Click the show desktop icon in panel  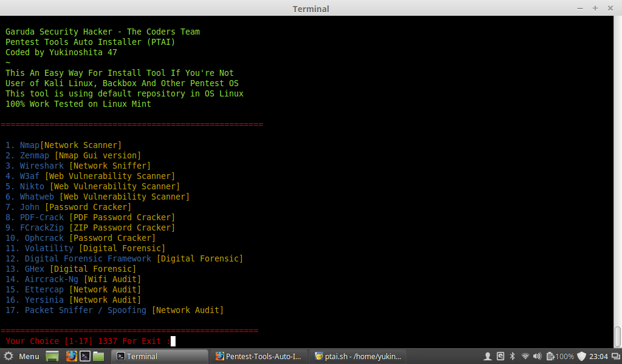[52, 356]
